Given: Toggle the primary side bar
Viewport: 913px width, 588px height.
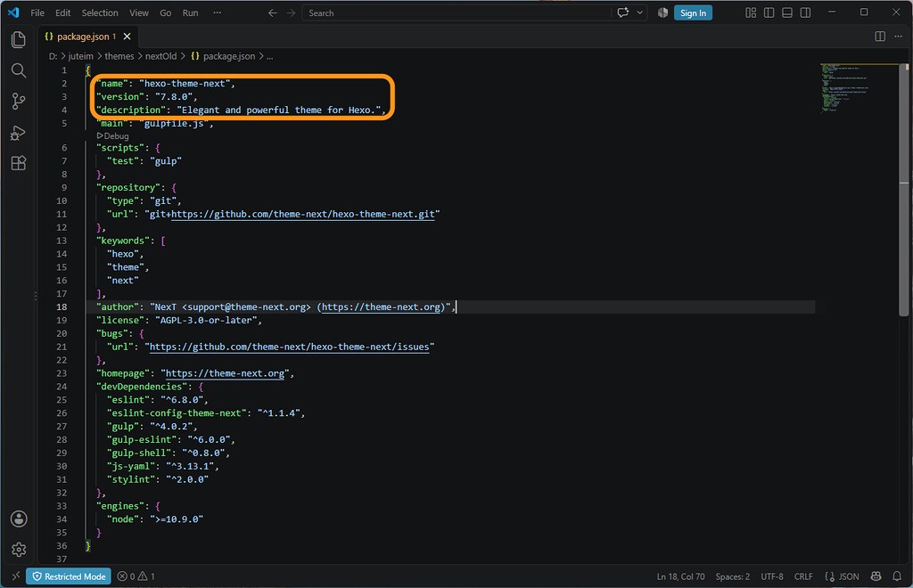Looking at the screenshot, I should [x=769, y=12].
